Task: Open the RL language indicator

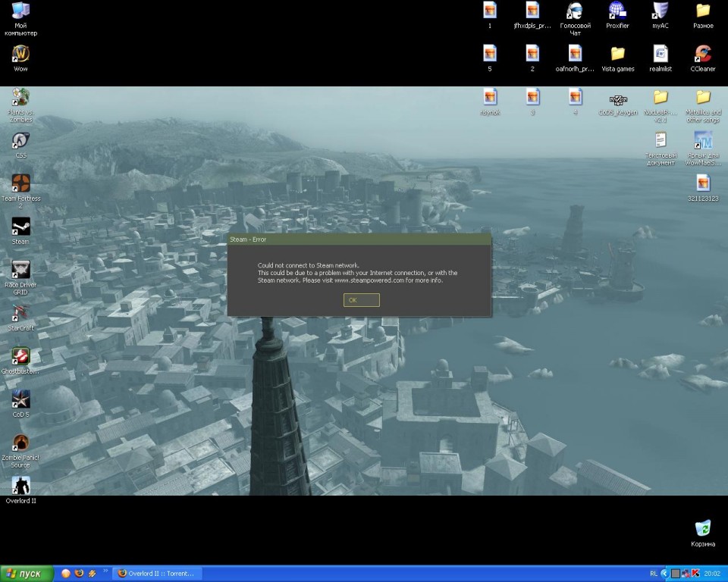Action: [x=653, y=574]
